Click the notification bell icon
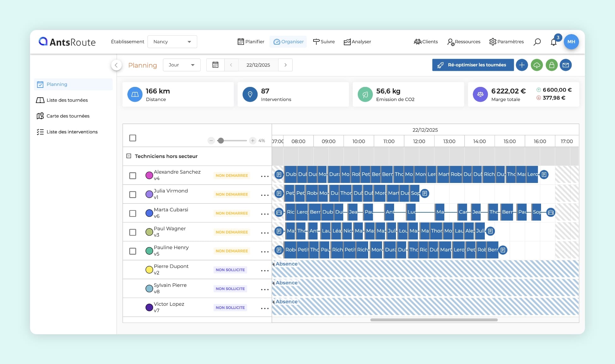 553,42
